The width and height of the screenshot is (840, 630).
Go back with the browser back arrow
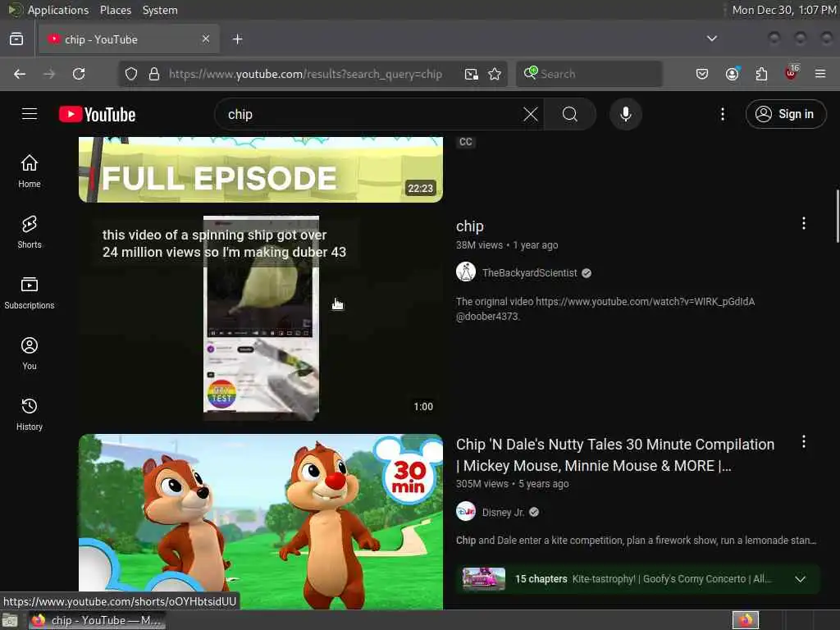point(20,74)
